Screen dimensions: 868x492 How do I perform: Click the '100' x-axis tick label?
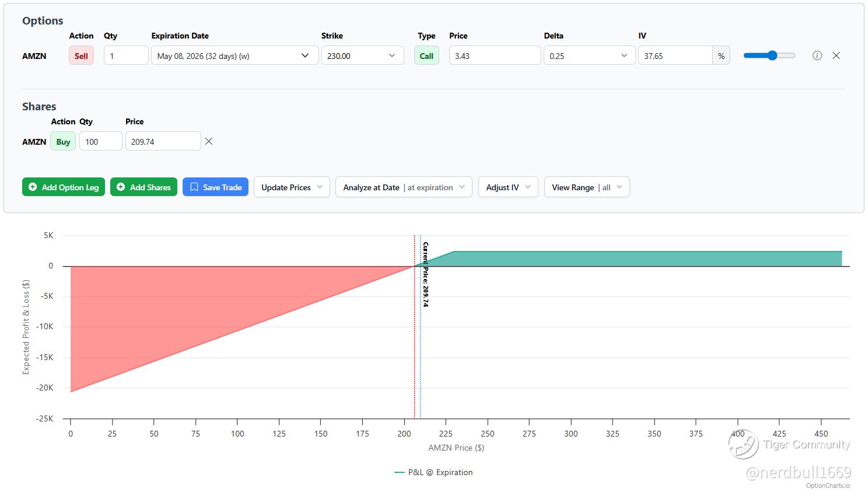point(237,434)
